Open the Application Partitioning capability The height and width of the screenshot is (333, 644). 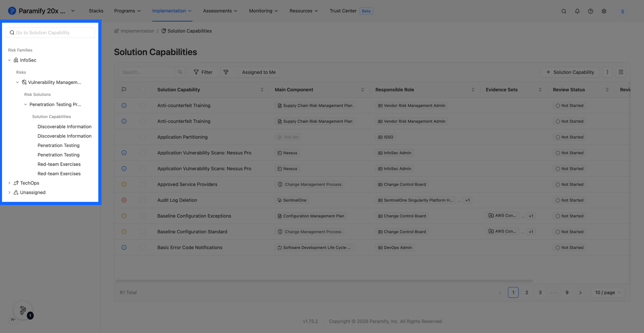tap(182, 137)
